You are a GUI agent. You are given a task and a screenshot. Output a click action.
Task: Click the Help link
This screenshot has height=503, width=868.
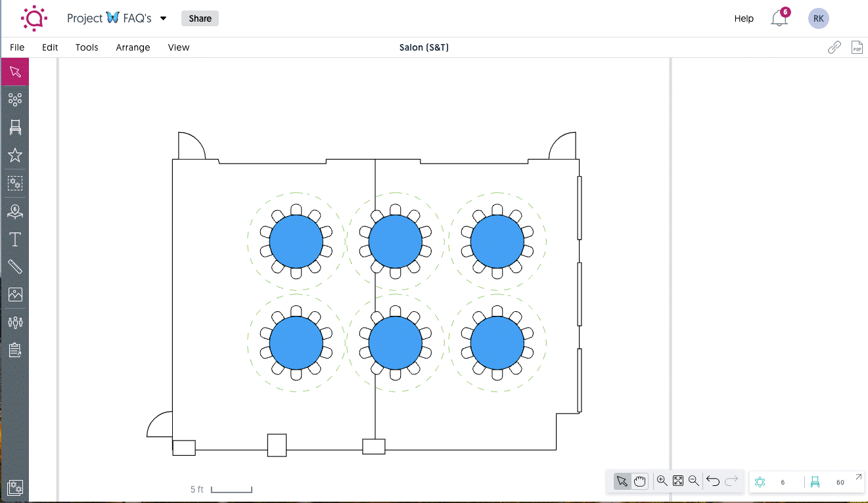tap(744, 18)
